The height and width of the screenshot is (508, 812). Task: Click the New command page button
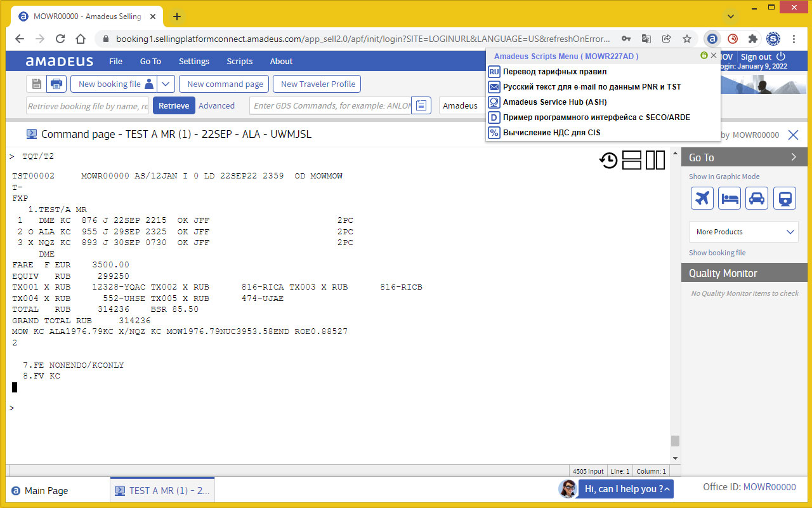(x=225, y=84)
